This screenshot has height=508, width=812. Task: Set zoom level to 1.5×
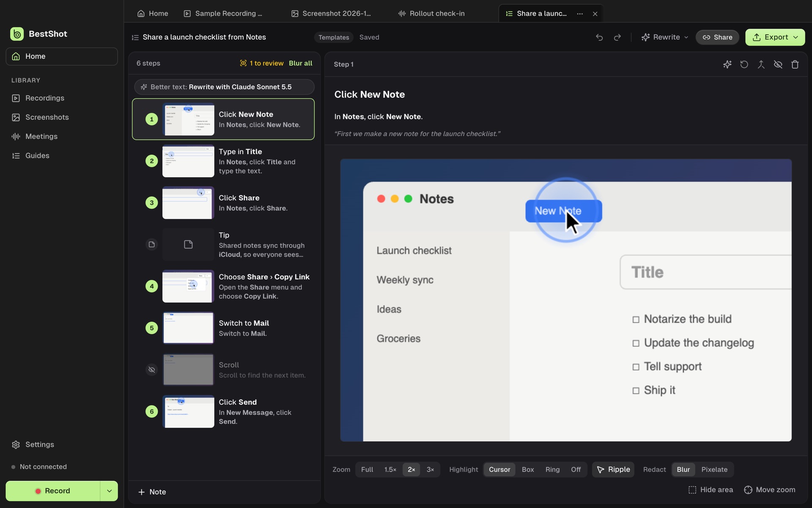point(390,469)
